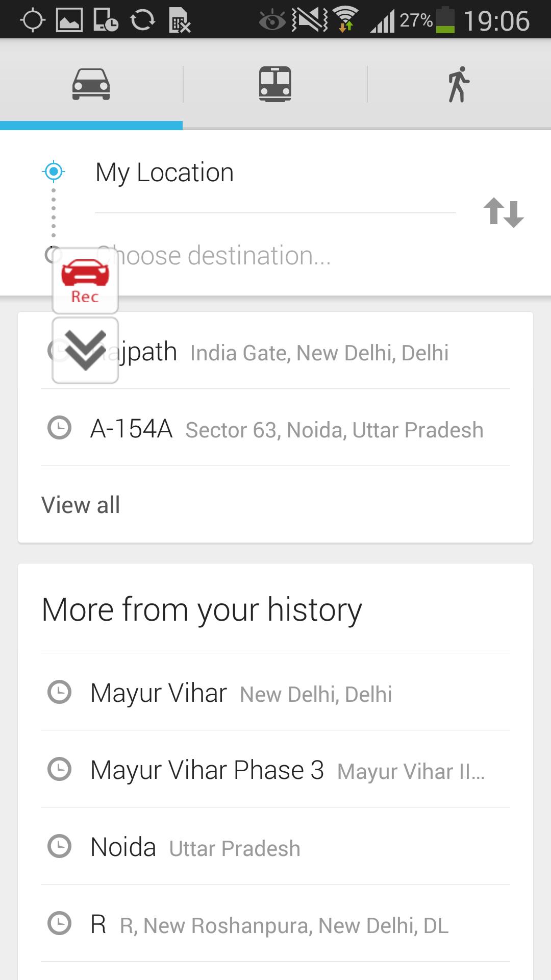This screenshot has height=980, width=551.
Task: Pick Noida Uttar Pradesh from history
Action: click(x=195, y=847)
